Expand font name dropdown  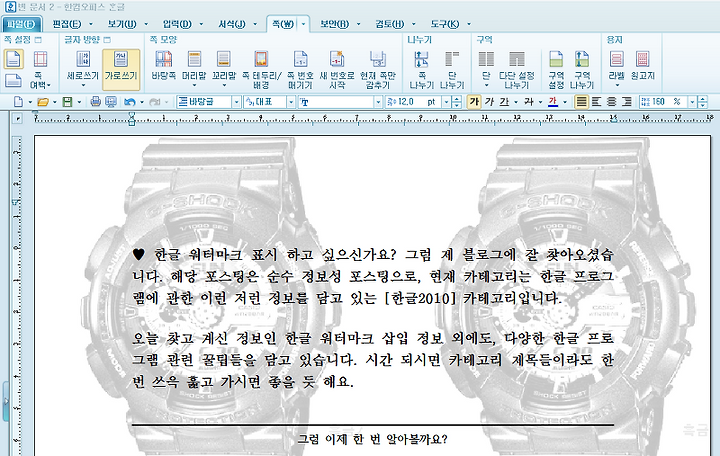click(378, 101)
